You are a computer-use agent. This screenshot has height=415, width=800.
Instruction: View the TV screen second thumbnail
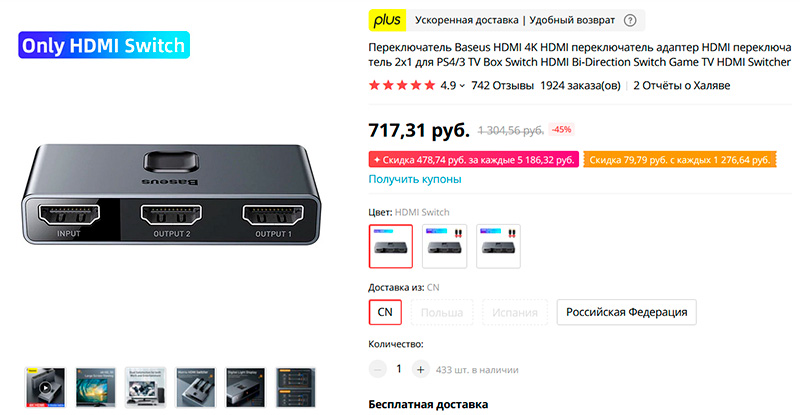tap(96, 387)
